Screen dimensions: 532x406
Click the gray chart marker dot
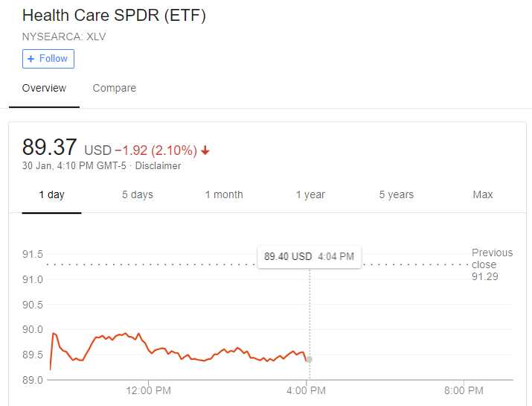pos(309,359)
